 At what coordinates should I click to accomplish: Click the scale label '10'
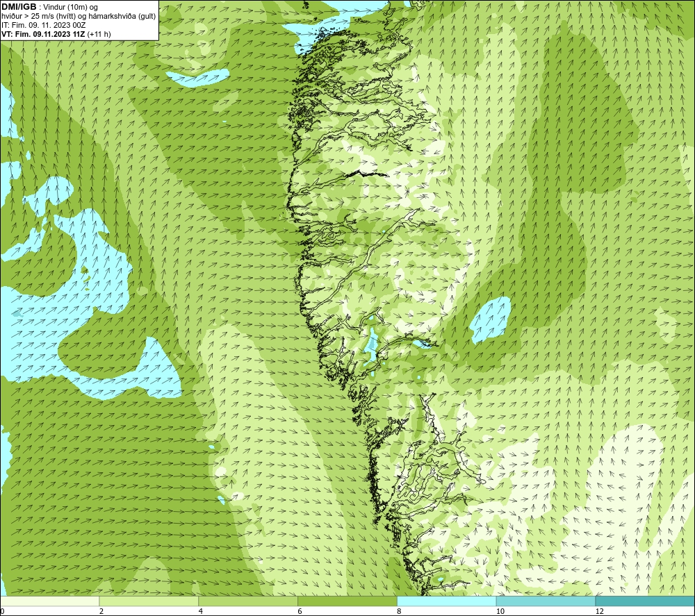[x=500, y=612]
